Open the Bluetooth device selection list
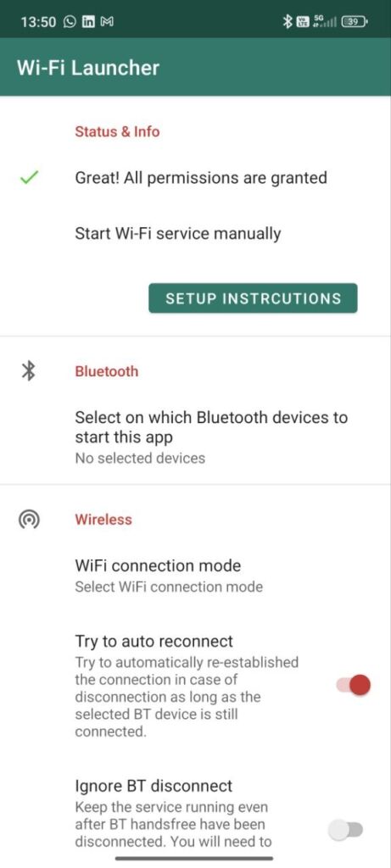 click(195, 437)
